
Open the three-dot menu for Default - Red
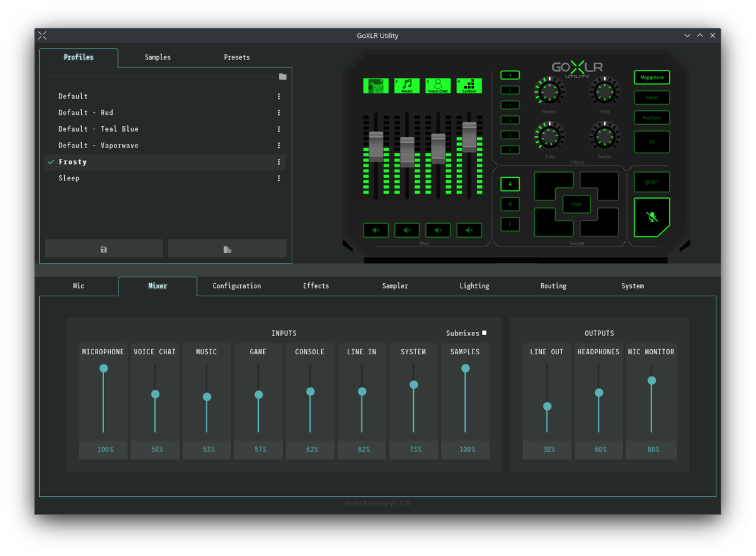279,113
